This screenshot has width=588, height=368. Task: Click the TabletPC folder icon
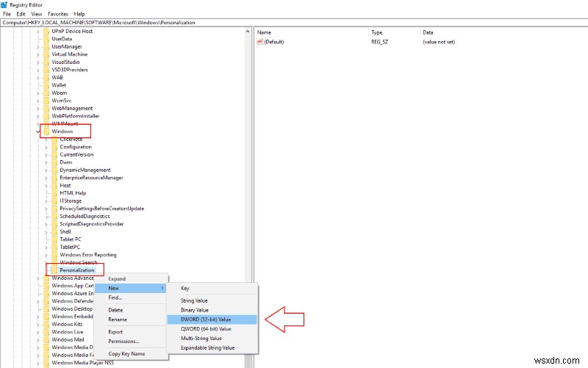click(54, 247)
